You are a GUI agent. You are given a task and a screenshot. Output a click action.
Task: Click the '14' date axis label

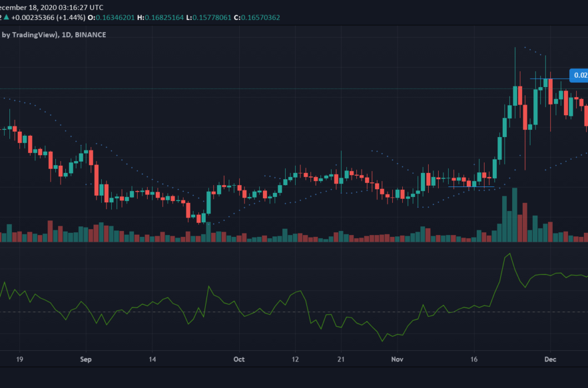[152, 359]
